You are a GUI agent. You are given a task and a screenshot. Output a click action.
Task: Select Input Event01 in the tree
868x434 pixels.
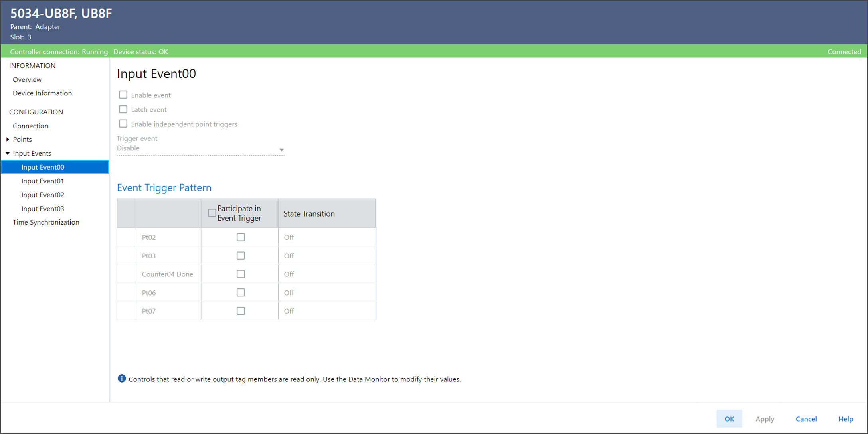[x=43, y=181]
